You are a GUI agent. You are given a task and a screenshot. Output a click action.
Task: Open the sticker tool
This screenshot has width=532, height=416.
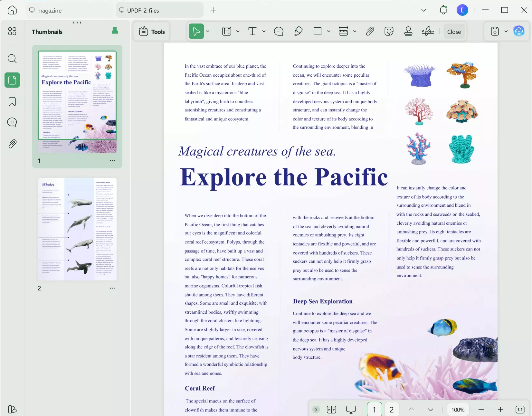389,32
